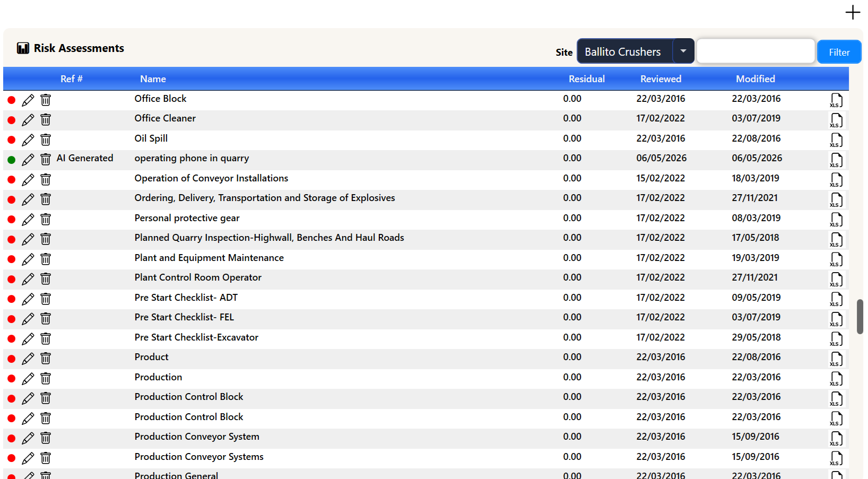
Task: Click the Filter button
Action: (x=839, y=52)
